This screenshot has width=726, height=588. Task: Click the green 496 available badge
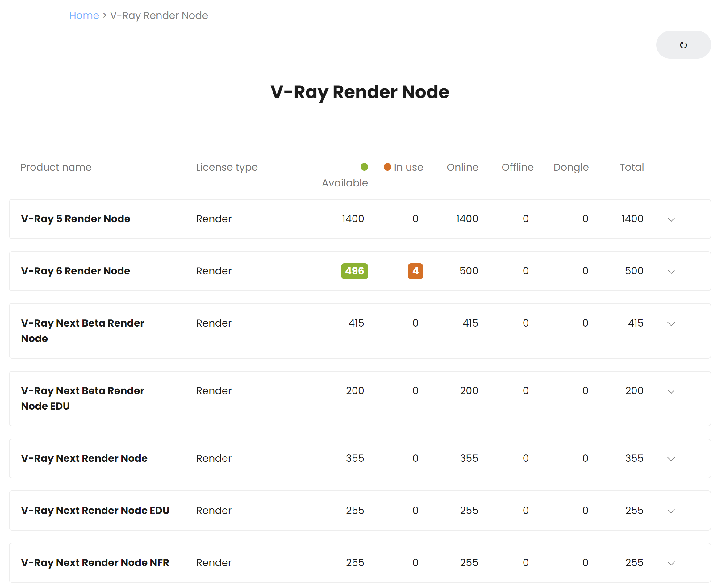tap(354, 271)
